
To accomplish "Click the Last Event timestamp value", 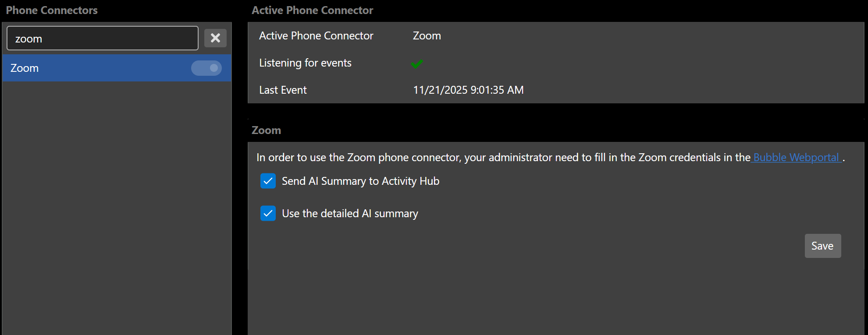I will click(x=468, y=90).
